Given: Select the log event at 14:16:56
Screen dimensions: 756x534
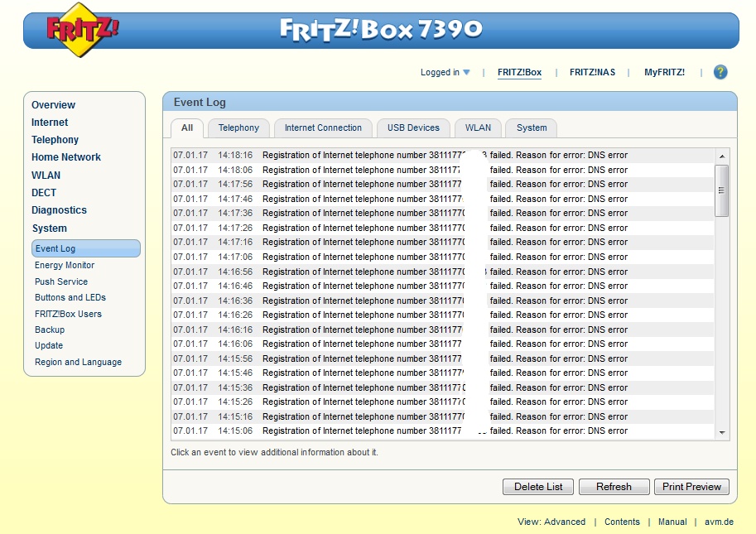Looking at the screenshot, I should point(443,272).
